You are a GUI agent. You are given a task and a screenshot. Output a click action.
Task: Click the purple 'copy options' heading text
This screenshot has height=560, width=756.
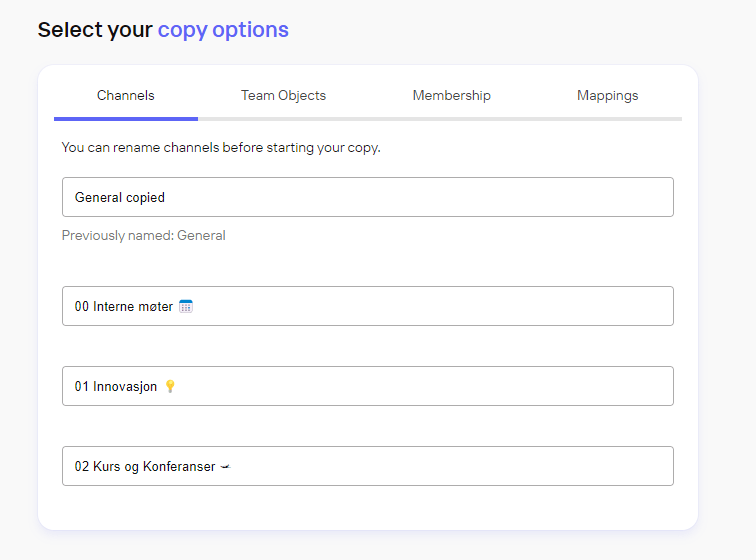click(x=223, y=30)
